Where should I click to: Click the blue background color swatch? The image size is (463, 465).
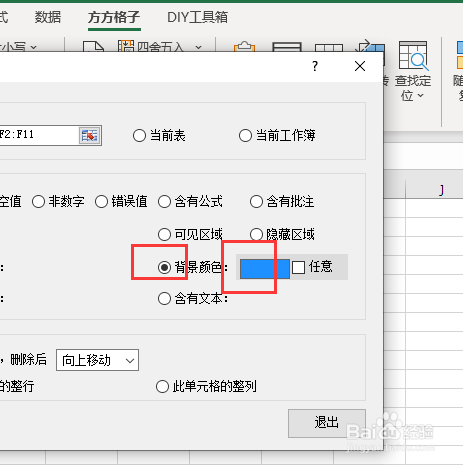tap(265, 269)
